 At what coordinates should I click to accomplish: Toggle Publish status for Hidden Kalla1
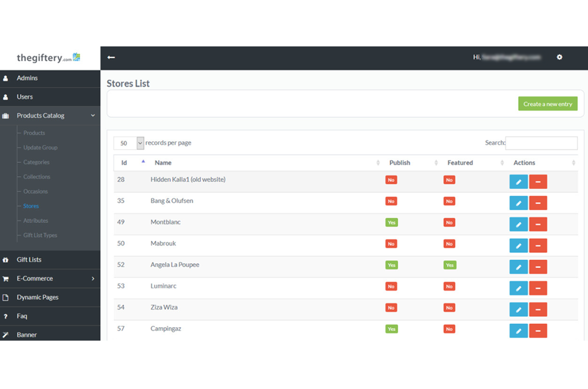391,180
